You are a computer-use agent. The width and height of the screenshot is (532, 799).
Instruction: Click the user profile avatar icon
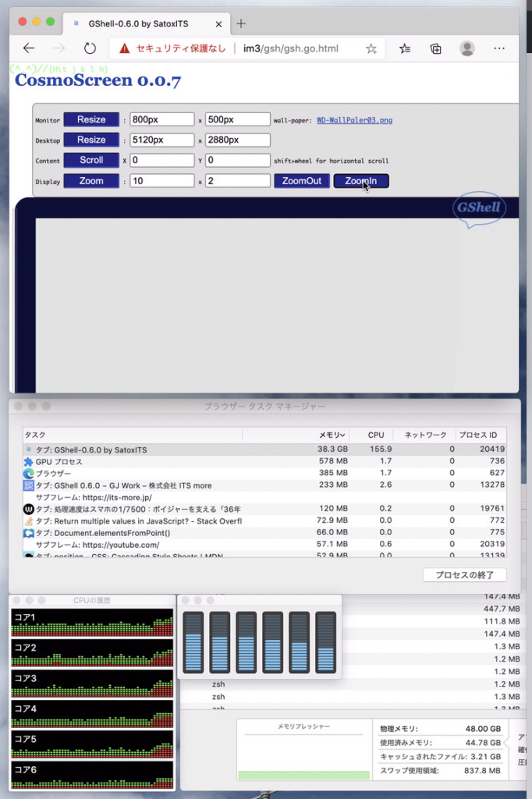pyautogui.click(x=467, y=48)
